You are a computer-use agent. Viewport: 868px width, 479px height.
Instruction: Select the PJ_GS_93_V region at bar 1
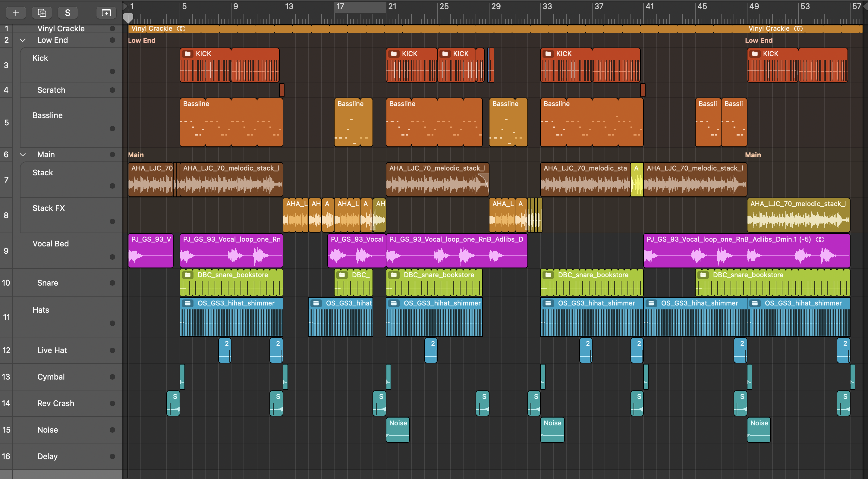click(151, 251)
